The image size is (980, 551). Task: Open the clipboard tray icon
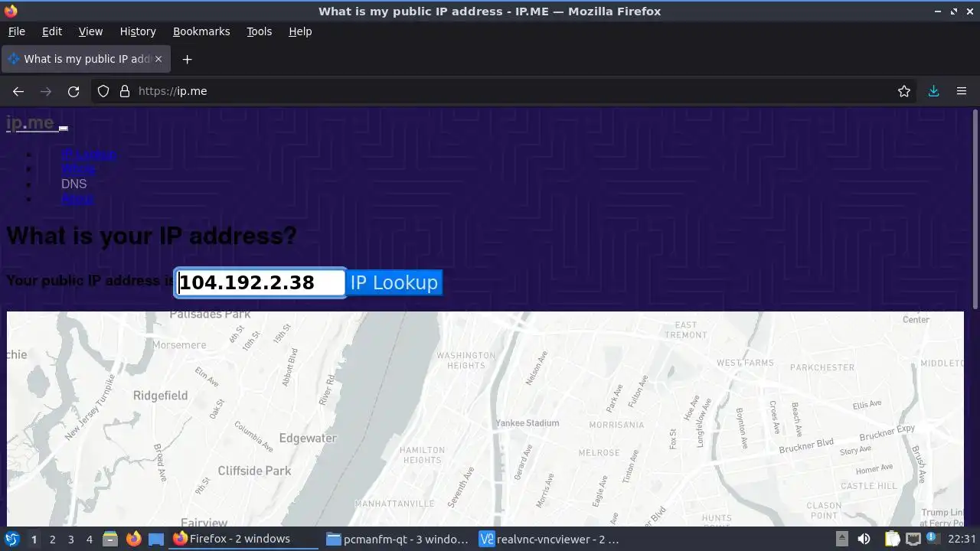[x=892, y=539]
